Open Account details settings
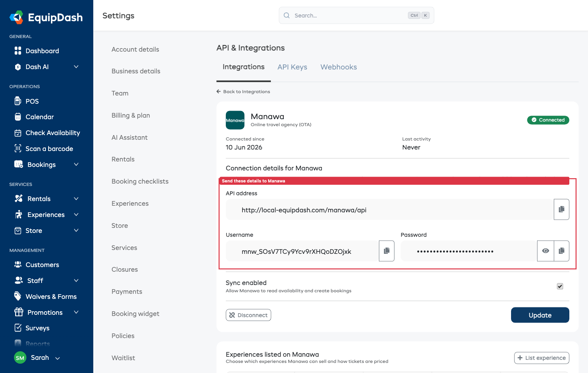 [x=135, y=49]
